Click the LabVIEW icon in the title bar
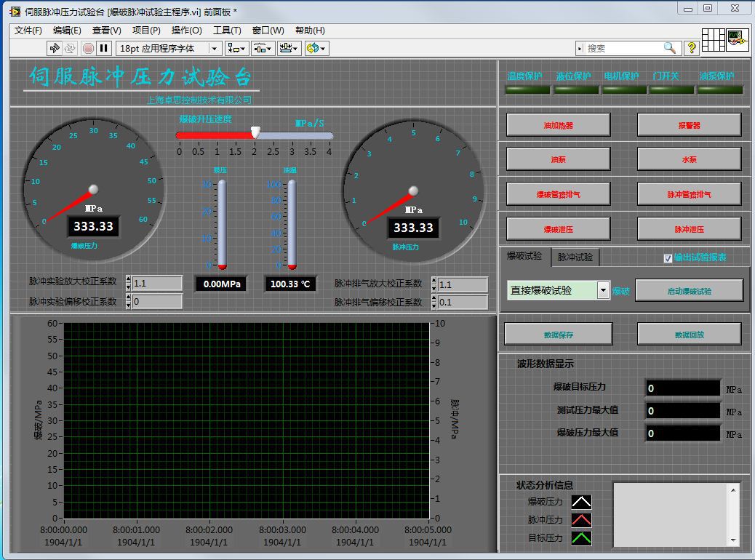755x560 pixels. coord(15,12)
